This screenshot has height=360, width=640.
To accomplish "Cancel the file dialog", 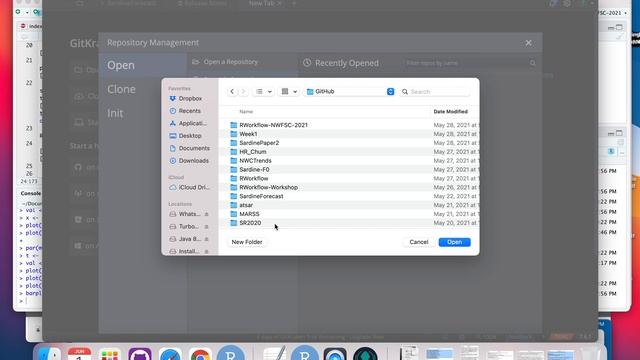I will pyautogui.click(x=419, y=242).
